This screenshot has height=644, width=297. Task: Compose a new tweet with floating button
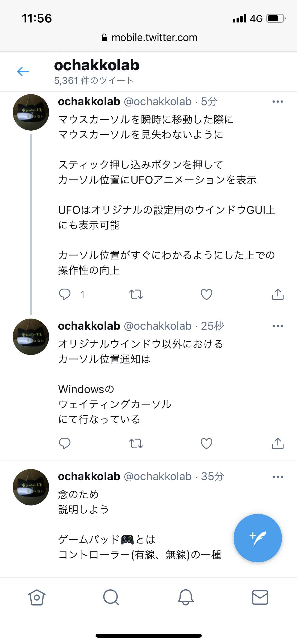pyautogui.click(x=257, y=538)
